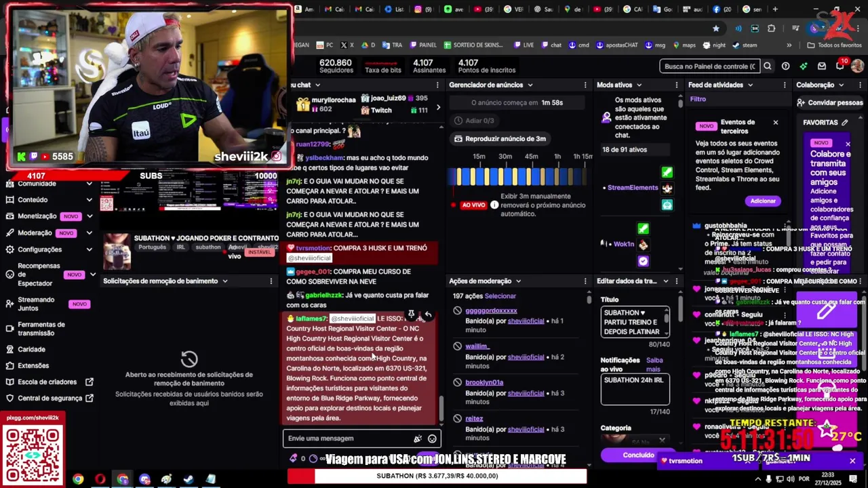Open notifications with the red 10 badge
Image resolution: width=868 pixels, height=488 pixels.
click(840, 66)
